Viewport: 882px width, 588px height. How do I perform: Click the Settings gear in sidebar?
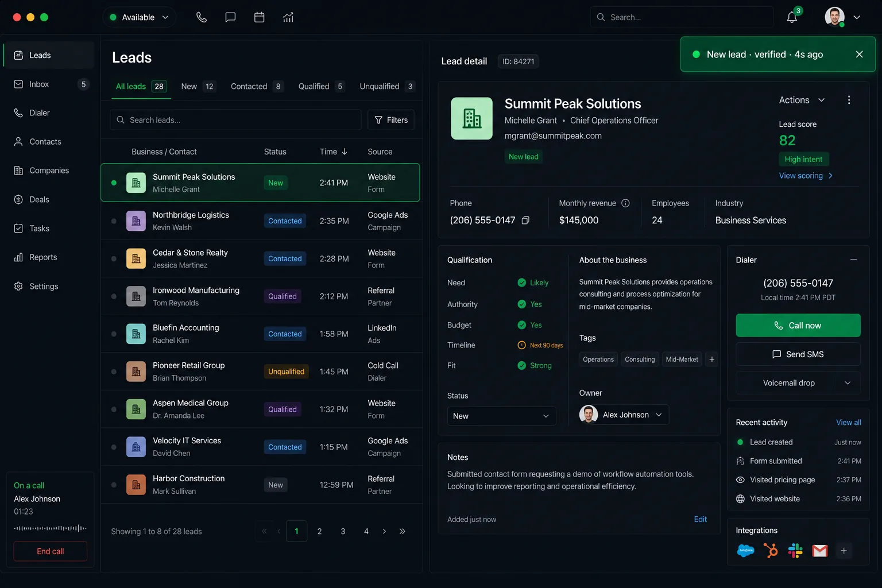click(x=18, y=287)
